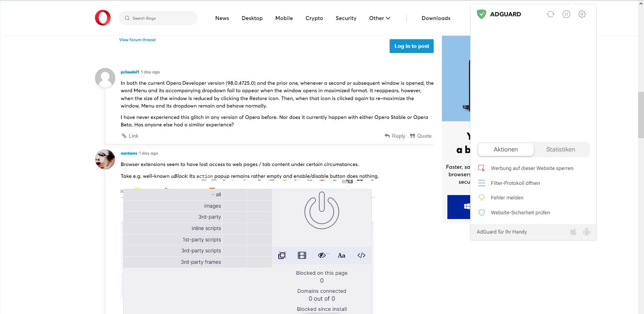Click the search magnifier icon in Search Blogs
Viewport: 644px width, 314px height.
point(127,18)
